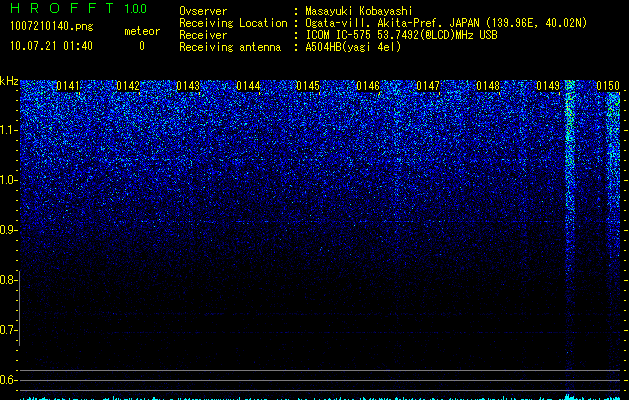This screenshot has width=629, height=400.
Task: Click the 0150 time marker
Action: [608, 86]
